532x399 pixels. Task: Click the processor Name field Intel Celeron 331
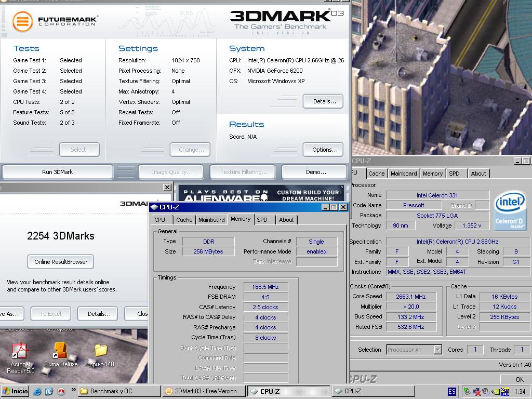437,195
